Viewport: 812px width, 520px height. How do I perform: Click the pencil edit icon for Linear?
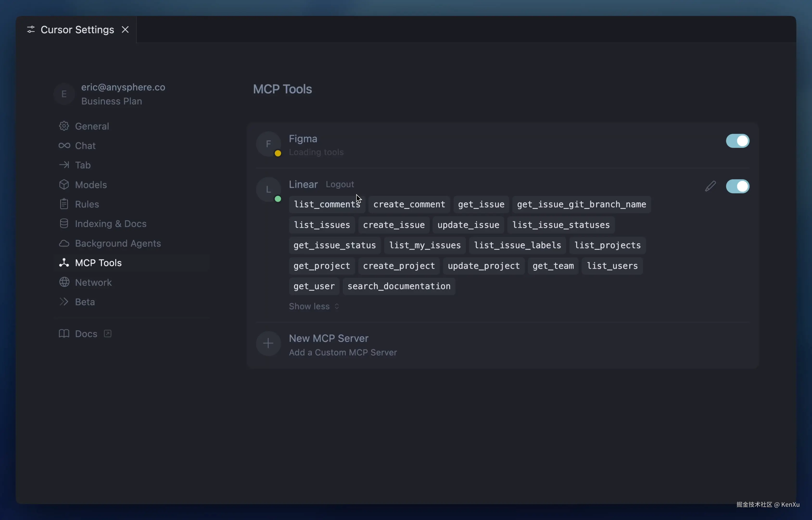710,186
